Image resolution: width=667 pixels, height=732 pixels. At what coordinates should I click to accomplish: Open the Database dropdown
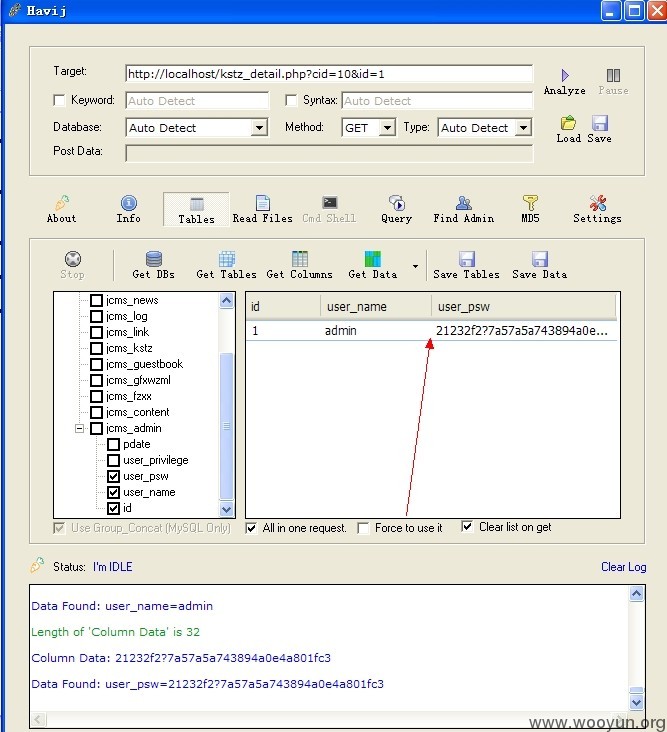pos(259,127)
